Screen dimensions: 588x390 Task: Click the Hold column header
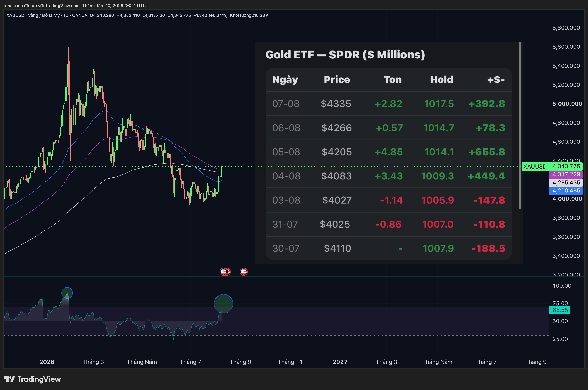(x=441, y=80)
